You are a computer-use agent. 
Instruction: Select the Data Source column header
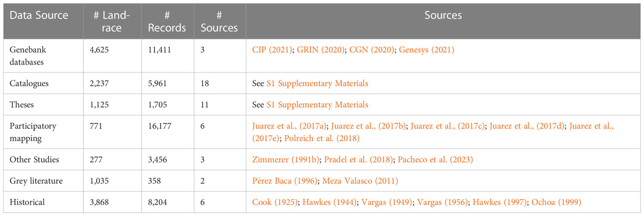(x=39, y=15)
